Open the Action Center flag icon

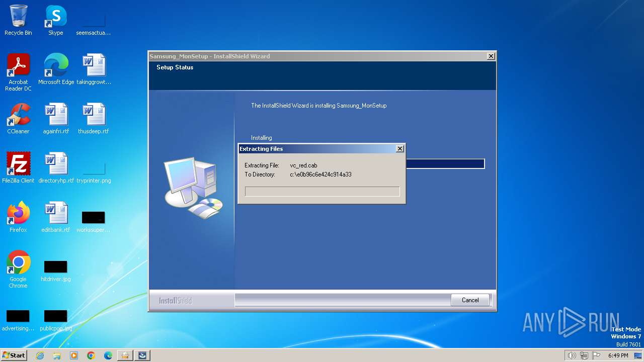pyautogui.click(x=596, y=355)
